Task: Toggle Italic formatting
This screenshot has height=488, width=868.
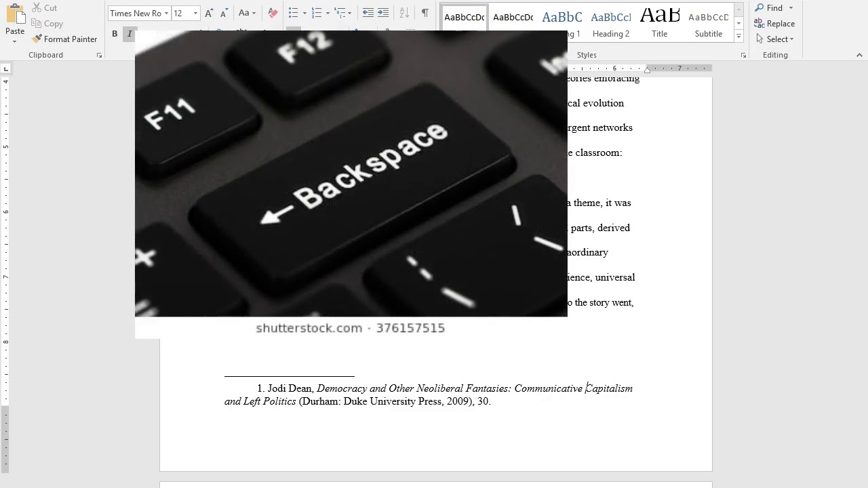Action: point(130,34)
